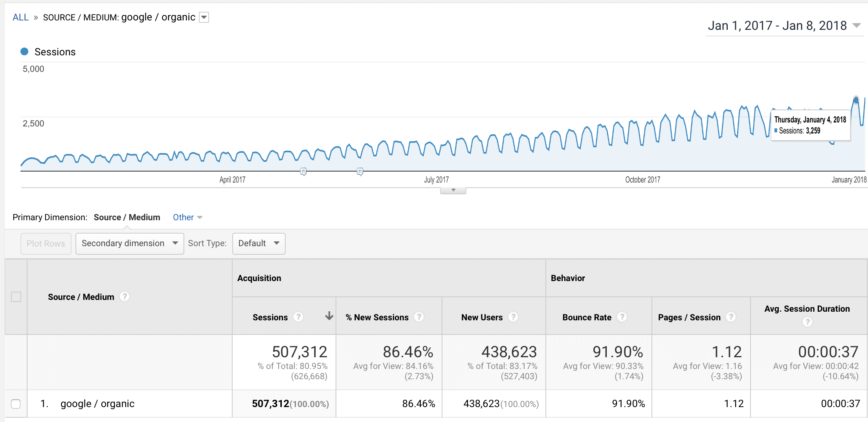This screenshot has width=868, height=422.
Task: Click the % New Sessions help icon
Action: tap(420, 317)
